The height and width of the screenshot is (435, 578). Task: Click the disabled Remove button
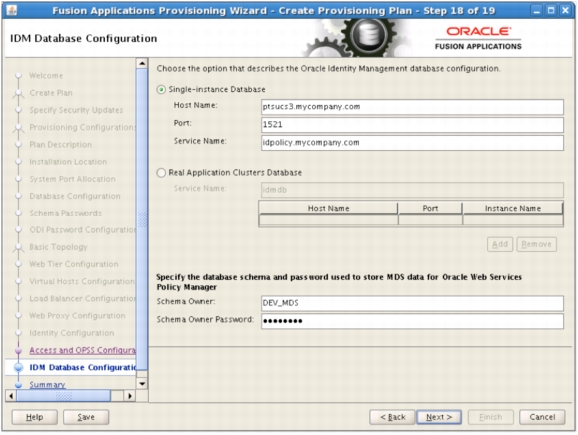(536, 244)
